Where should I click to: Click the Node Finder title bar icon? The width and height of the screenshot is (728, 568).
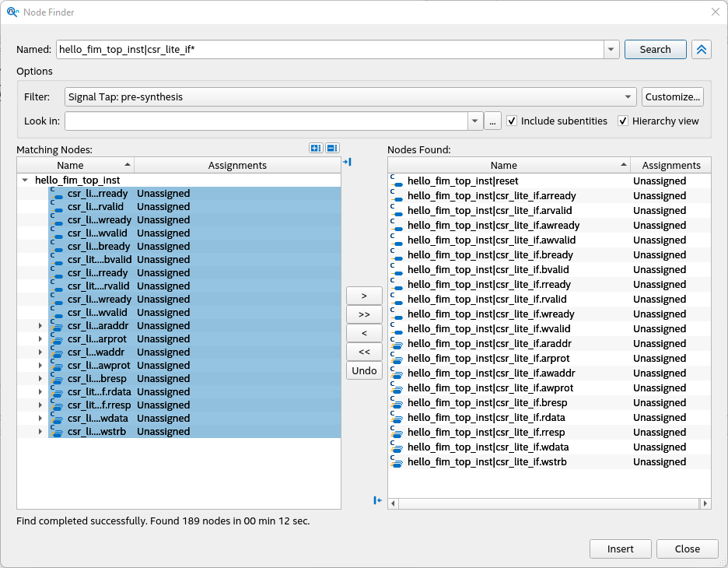(x=12, y=12)
